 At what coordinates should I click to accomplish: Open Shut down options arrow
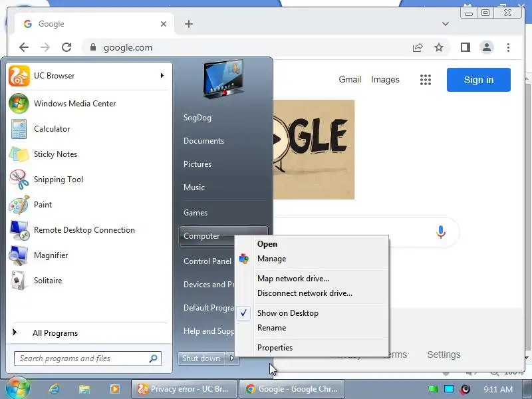232,358
